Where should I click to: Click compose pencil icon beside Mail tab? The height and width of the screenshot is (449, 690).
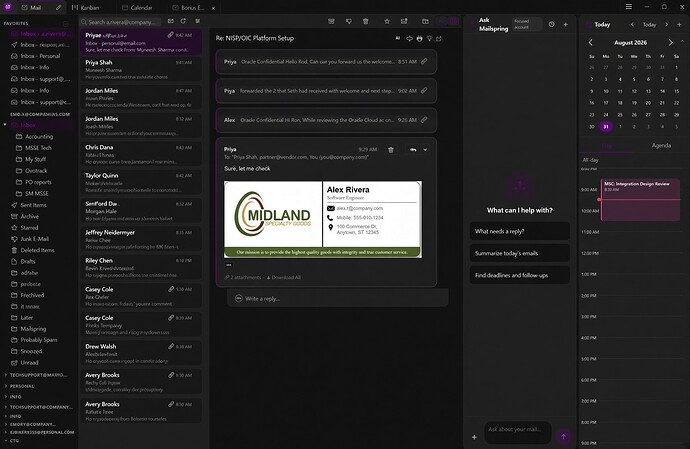pos(59,7)
